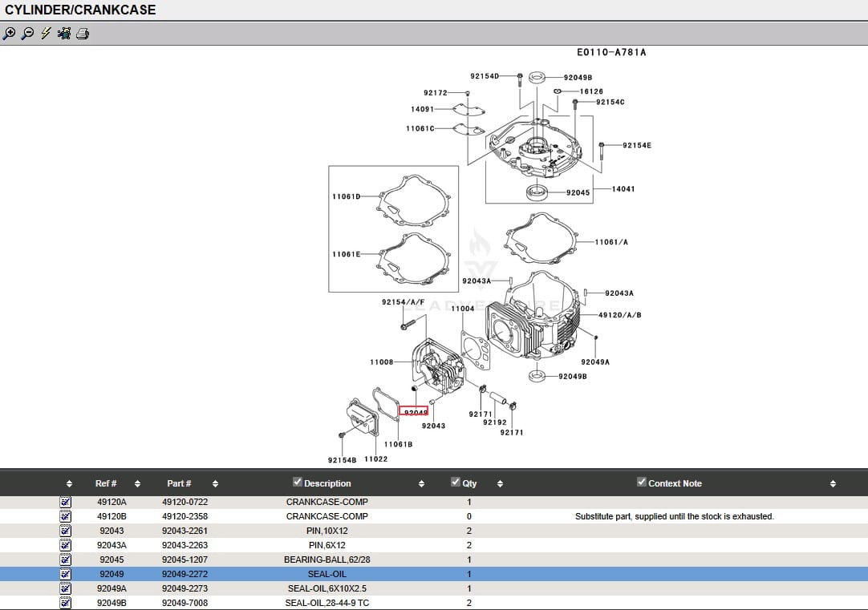
Task: Click the zoom in magnifier icon
Action: (x=9, y=34)
